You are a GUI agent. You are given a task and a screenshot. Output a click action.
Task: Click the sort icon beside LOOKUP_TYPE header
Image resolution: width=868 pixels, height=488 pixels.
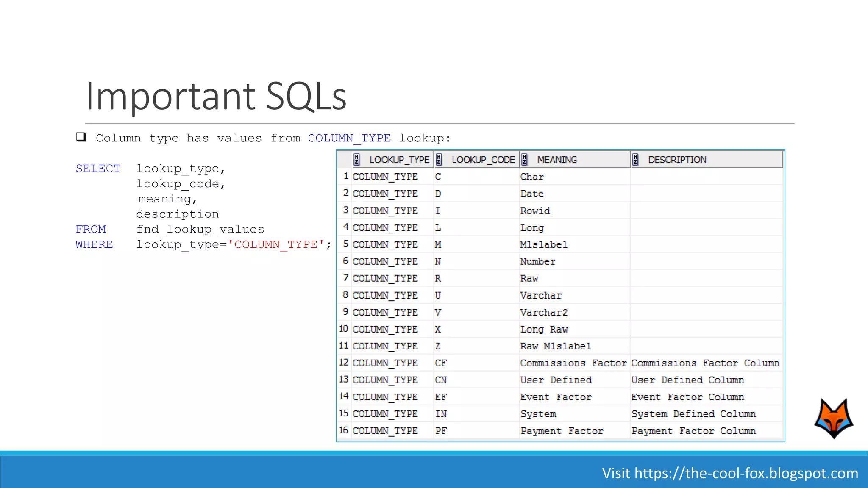coord(356,160)
